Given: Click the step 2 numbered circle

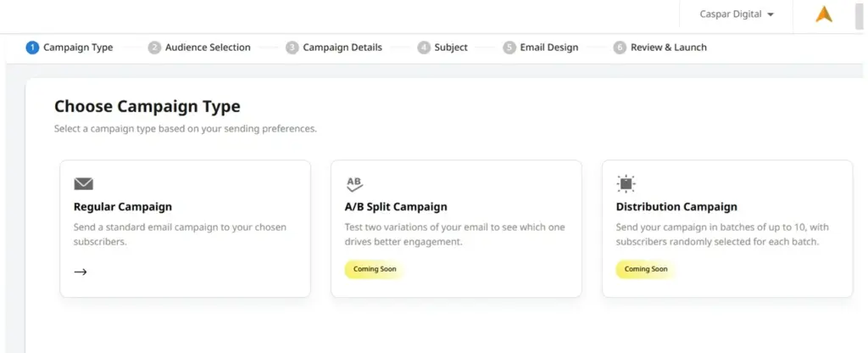Looking at the screenshot, I should pyautogui.click(x=154, y=48).
